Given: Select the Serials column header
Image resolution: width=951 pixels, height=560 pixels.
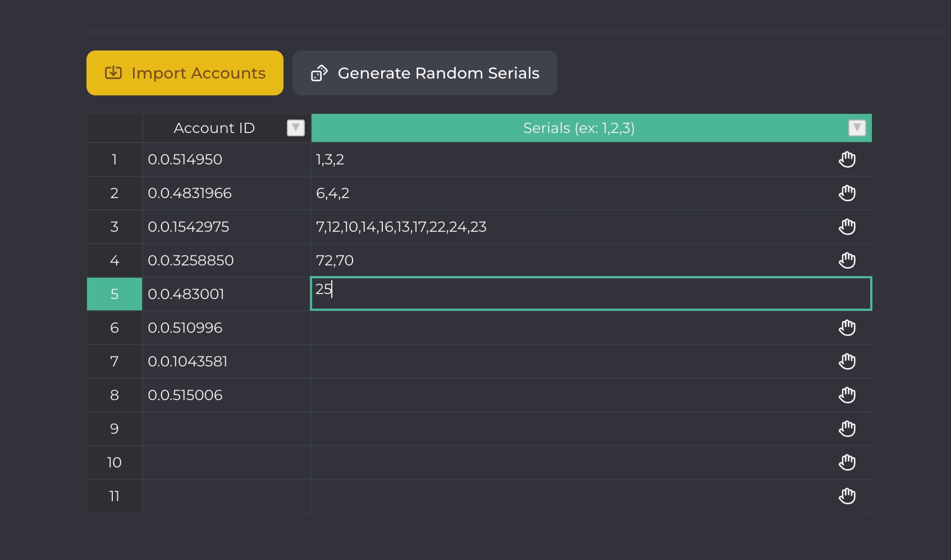Looking at the screenshot, I should pos(578,128).
